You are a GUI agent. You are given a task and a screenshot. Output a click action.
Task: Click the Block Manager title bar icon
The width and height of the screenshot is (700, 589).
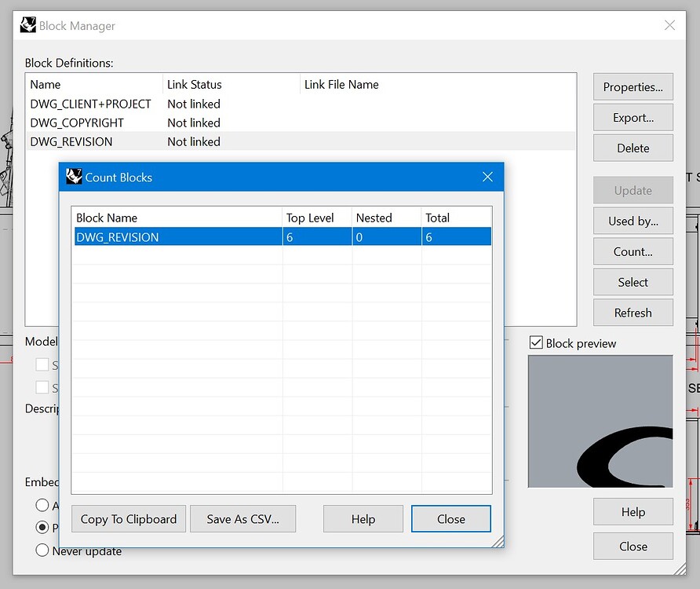(x=27, y=24)
